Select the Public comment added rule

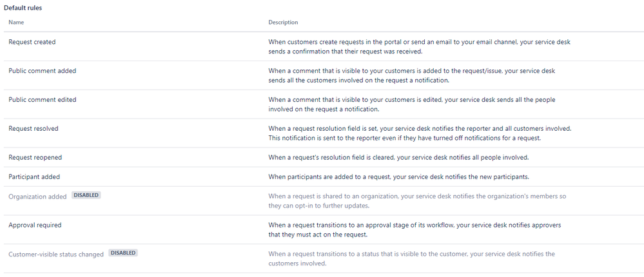coord(42,71)
